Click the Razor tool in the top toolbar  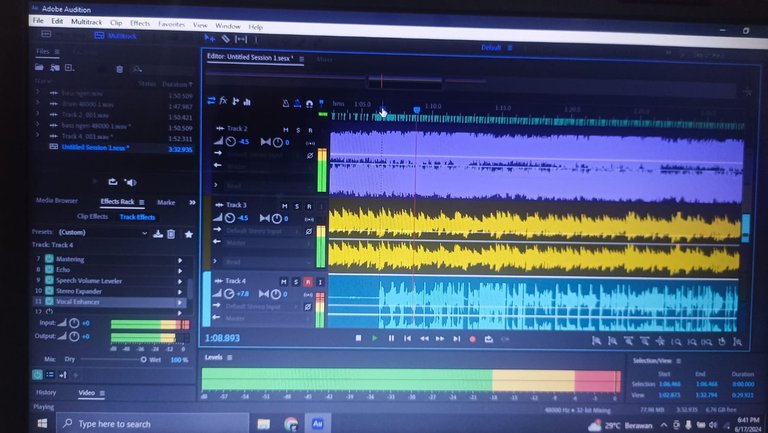pyautogui.click(x=226, y=38)
